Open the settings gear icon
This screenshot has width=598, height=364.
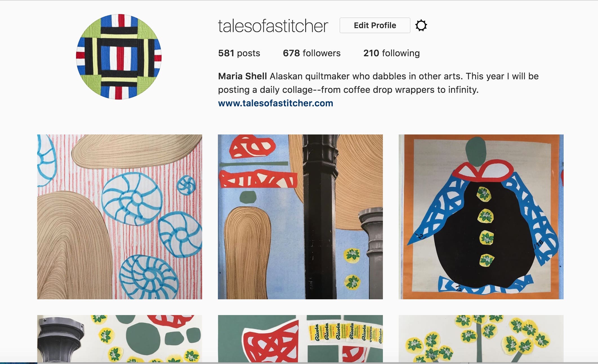(421, 26)
